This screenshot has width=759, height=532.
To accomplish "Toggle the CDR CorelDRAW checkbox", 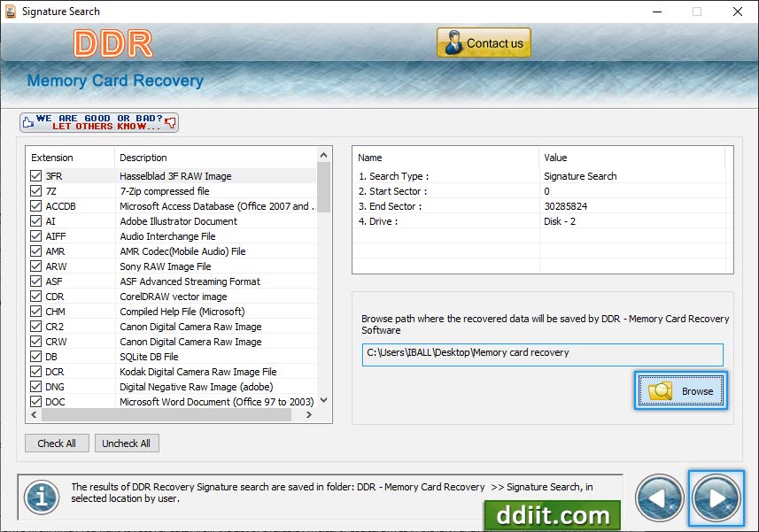I will click(x=36, y=297).
